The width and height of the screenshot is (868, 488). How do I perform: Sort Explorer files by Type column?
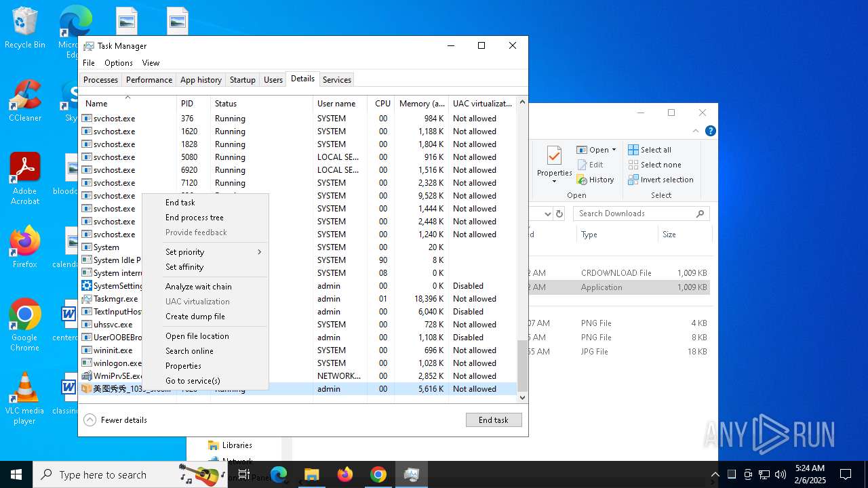[617, 235]
